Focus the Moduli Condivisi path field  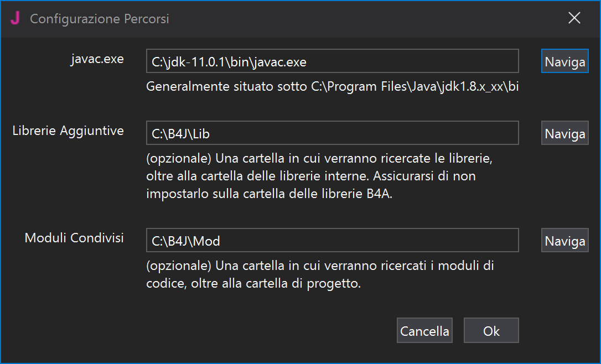pos(332,241)
